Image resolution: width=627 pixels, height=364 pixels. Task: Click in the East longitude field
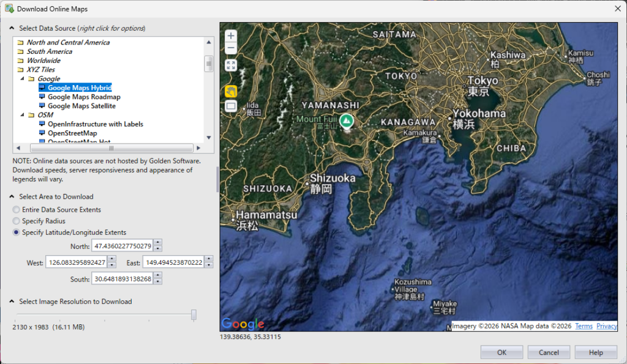173,262
